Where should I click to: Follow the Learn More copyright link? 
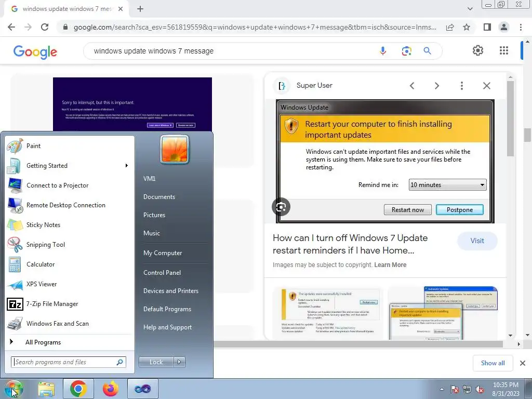pyautogui.click(x=390, y=265)
